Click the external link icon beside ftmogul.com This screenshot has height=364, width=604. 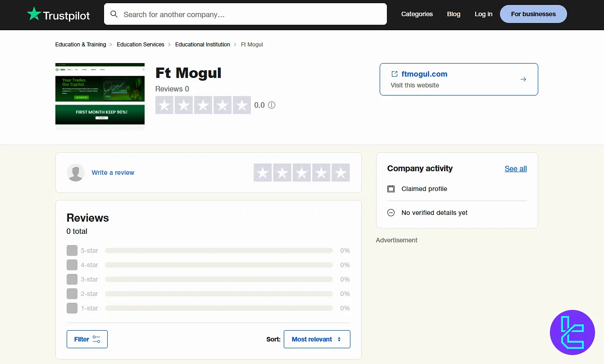click(395, 73)
